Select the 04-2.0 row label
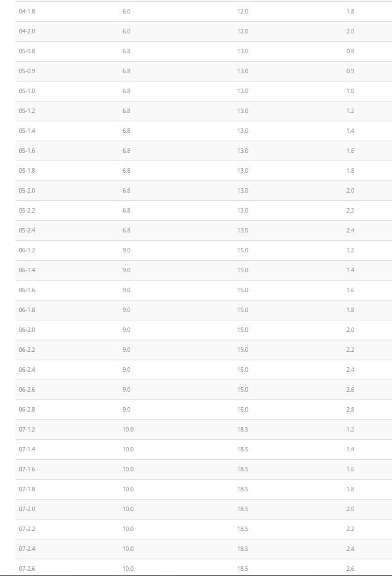The height and width of the screenshot is (576, 392). 27,31
